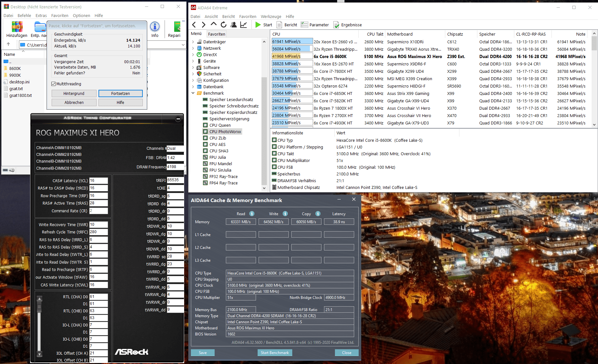The height and width of the screenshot is (364, 598).
Task: Open the Ergebnisse results toolbar icon
Action: tap(336, 25)
